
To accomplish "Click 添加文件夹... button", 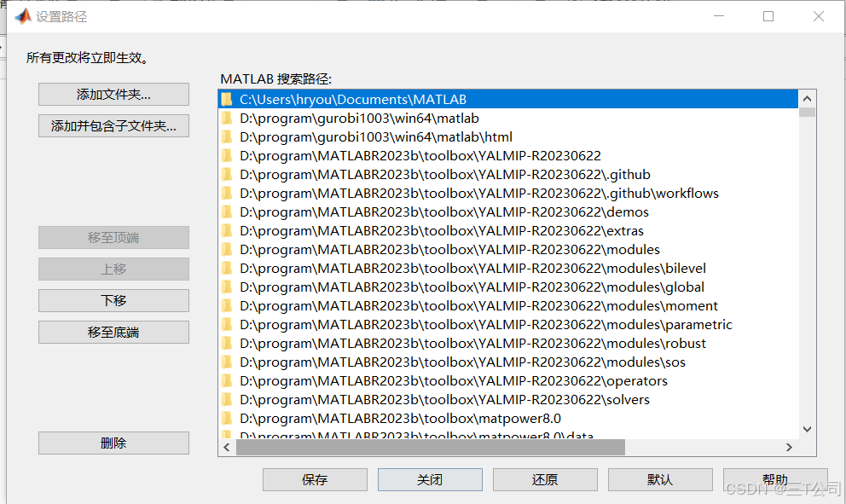I will (113, 95).
